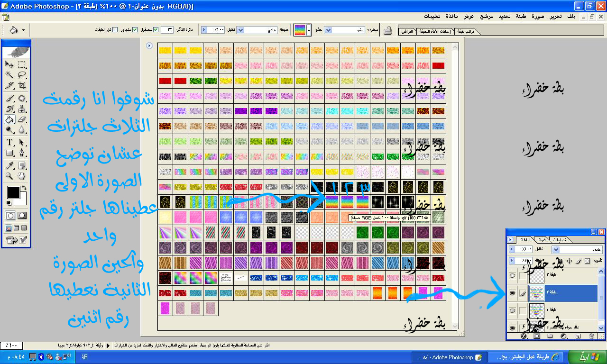607x364 pixels.
Task: Click the Start button on the taskbar
Action: coord(589,357)
